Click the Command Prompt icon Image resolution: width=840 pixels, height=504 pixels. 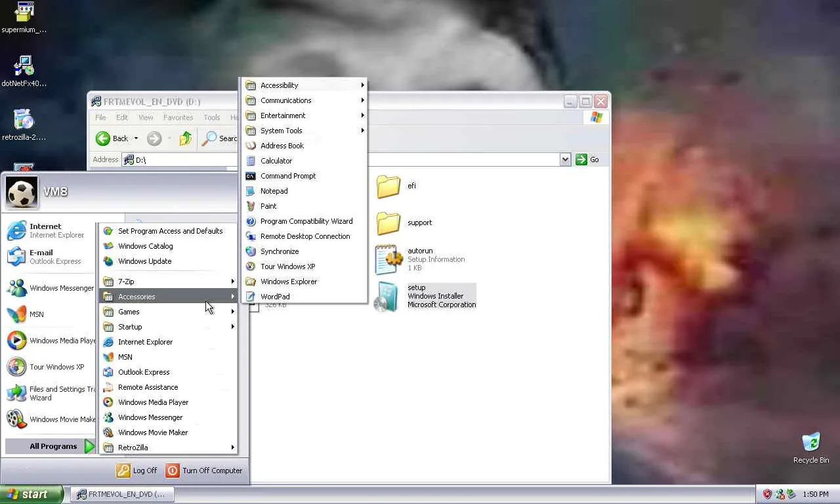251,176
